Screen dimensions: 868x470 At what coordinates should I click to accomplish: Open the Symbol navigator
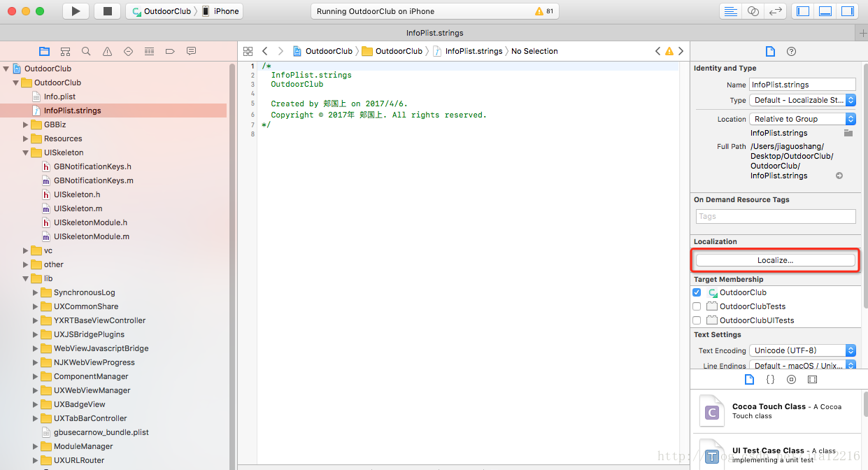click(65, 51)
